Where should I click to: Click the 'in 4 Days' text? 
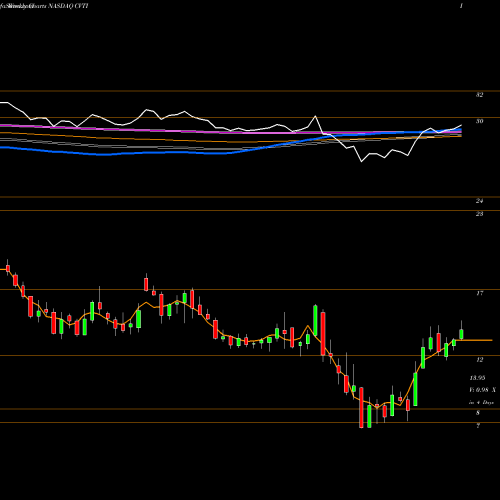(x=481, y=403)
